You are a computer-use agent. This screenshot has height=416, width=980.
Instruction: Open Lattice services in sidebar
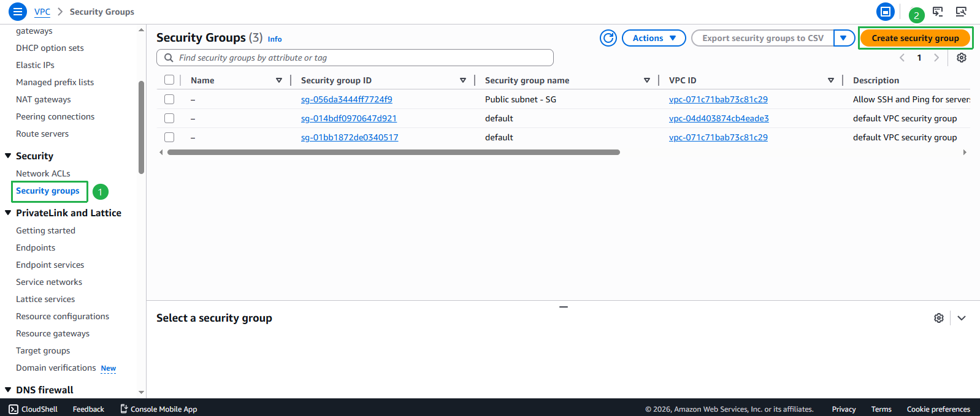[45, 299]
